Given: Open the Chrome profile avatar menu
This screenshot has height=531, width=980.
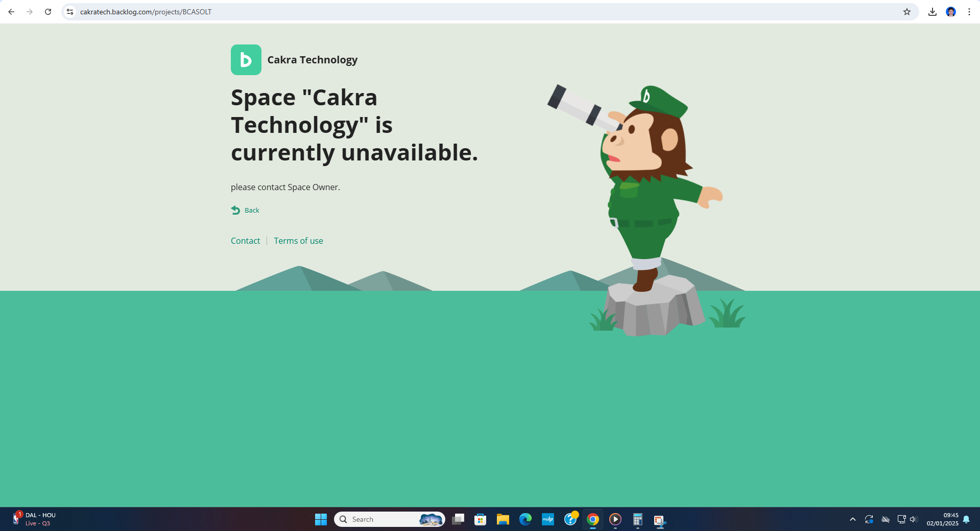Looking at the screenshot, I should [x=951, y=12].
